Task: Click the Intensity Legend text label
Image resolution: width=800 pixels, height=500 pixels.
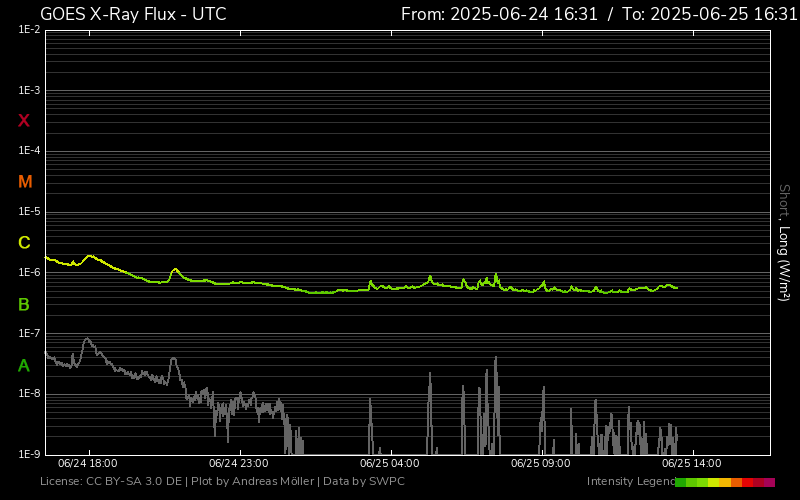Action: (x=629, y=482)
